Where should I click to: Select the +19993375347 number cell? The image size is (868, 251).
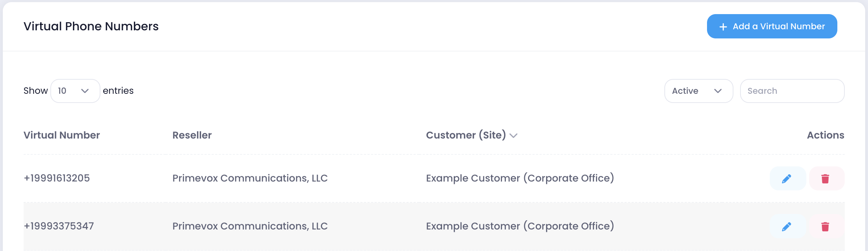coord(59,226)
